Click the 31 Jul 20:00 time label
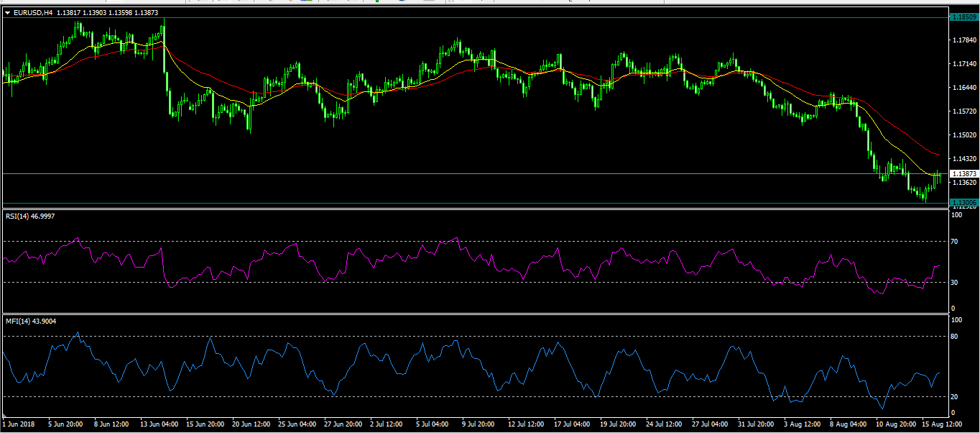980x433 pixels. (x=757, y=424)
